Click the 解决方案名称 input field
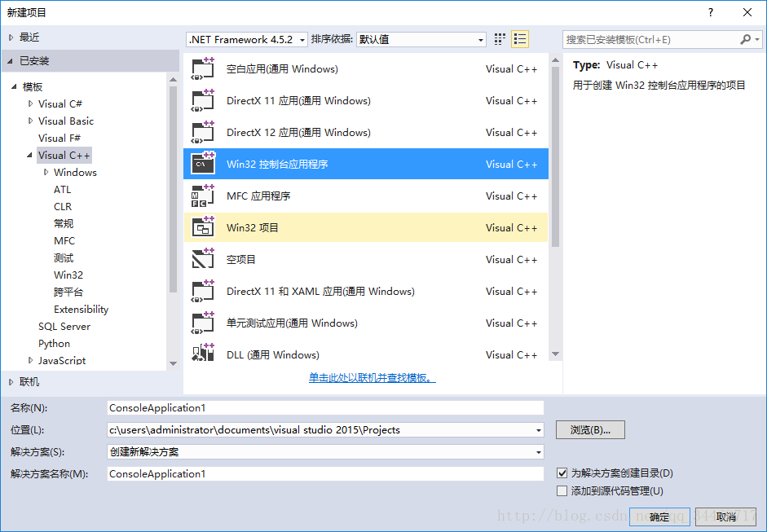 (325, 474)
